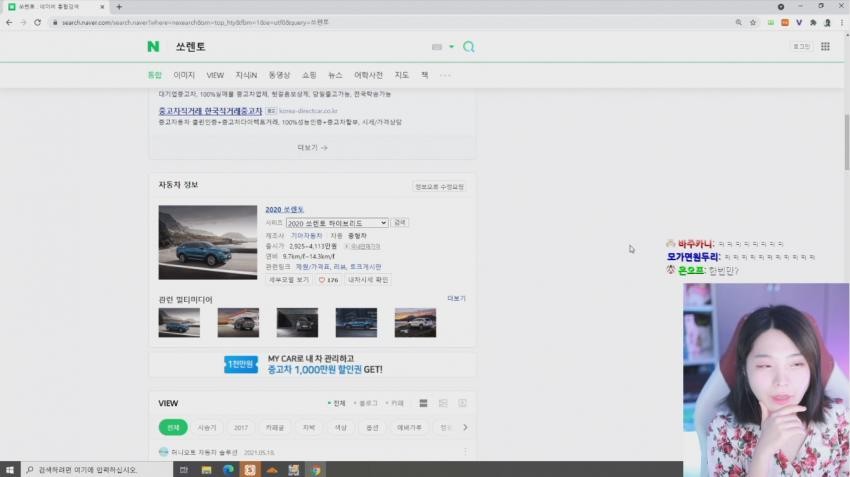Click the 정보오류 수정요청 button
Viewport: 850px width, 477px height.
tap(440, 186)
